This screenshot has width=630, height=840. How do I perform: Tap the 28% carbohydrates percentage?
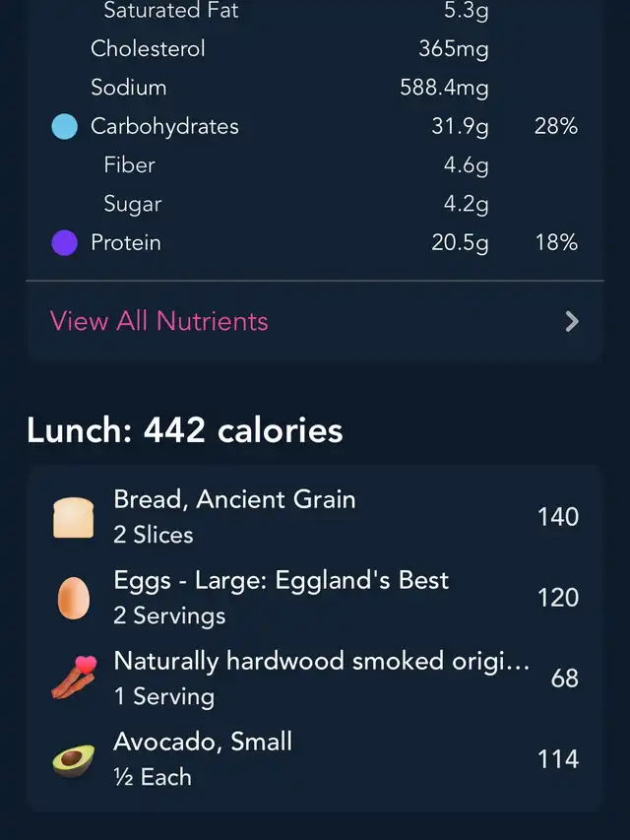[x=556, y=126]
